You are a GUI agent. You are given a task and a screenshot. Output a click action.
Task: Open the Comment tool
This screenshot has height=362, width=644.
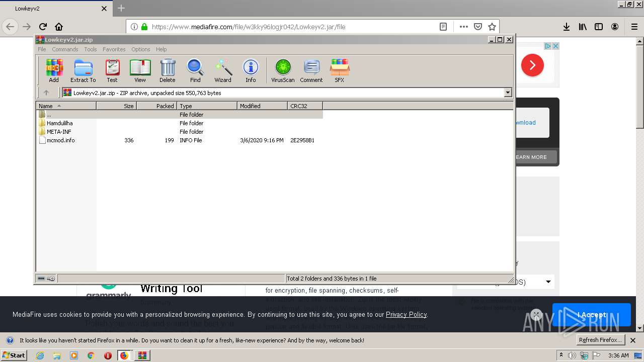tap(311, 70)
